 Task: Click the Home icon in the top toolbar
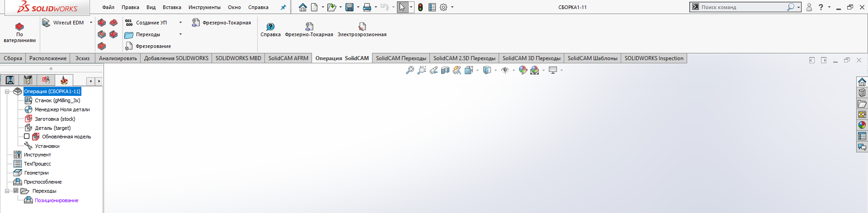(x=303, y=7)
